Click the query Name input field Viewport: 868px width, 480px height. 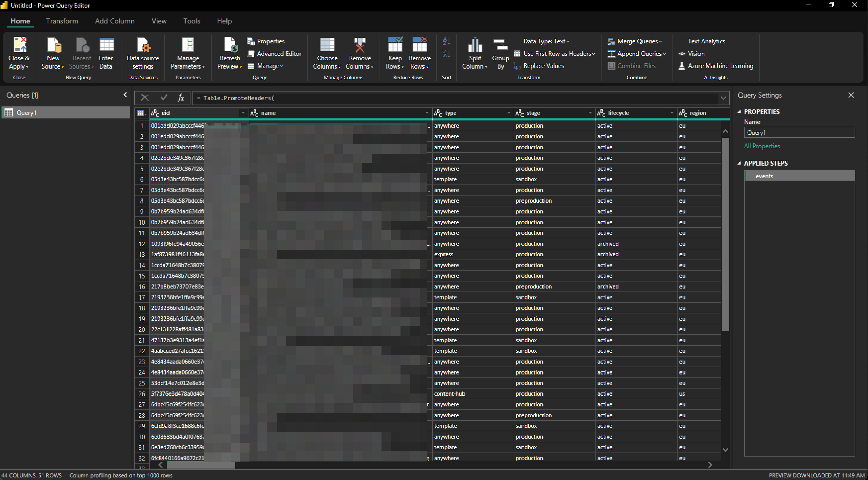click(x=799, y=133)
